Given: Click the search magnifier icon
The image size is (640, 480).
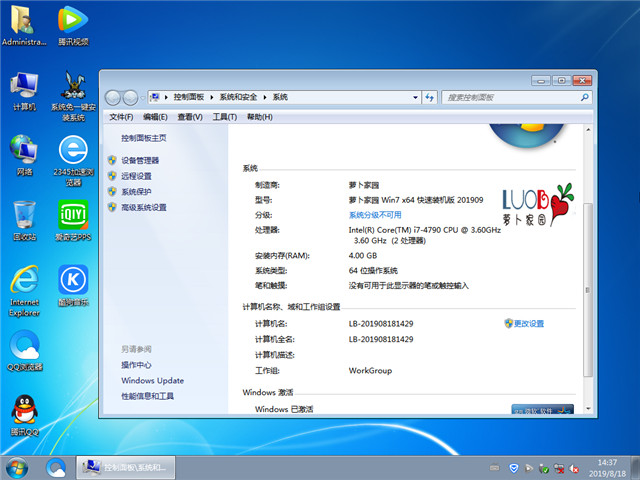Looking at the screenshot, I should pyautogui.click(x=584, y=97).
